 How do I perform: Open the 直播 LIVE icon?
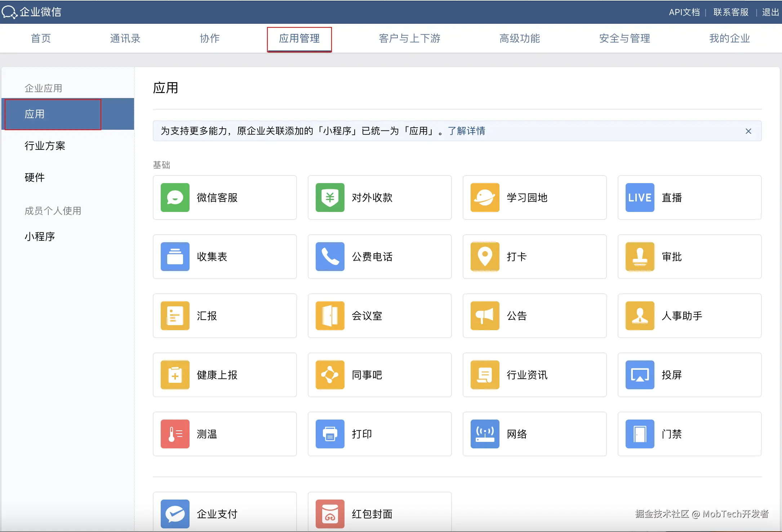click(640, 198)
